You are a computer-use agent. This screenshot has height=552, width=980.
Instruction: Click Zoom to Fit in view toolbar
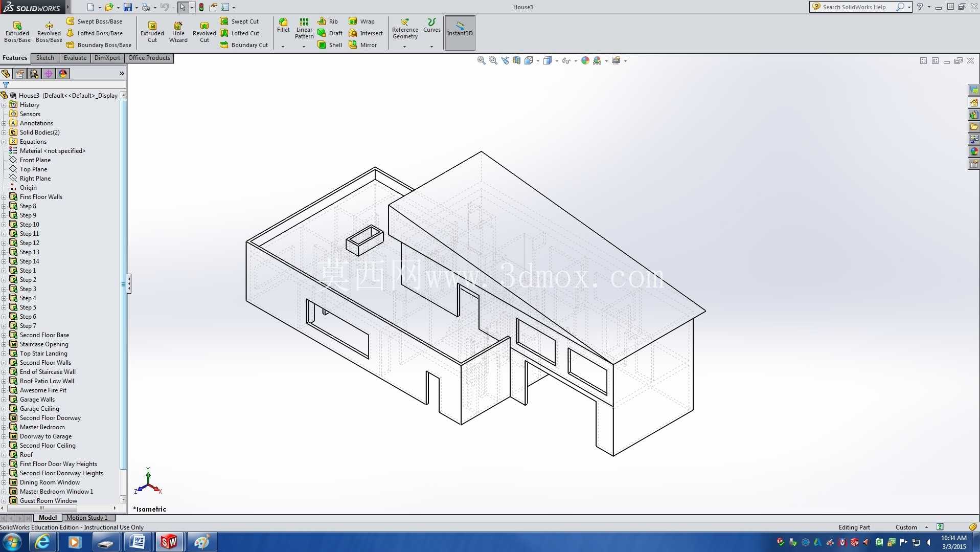(x=481, y=60)
